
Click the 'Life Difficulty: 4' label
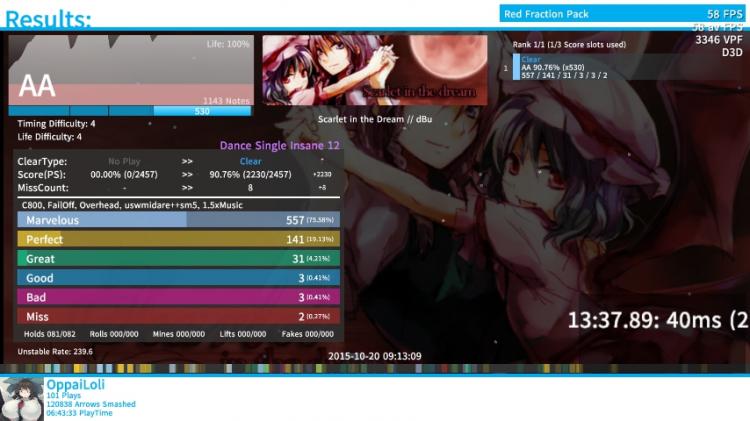[50, 137]
